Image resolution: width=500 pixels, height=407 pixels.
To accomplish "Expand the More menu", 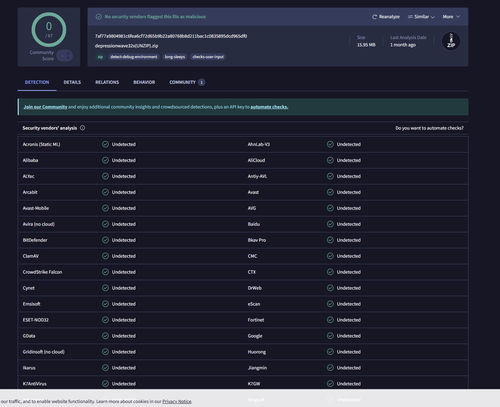I will pyautogui.click(x=451, y=17).
